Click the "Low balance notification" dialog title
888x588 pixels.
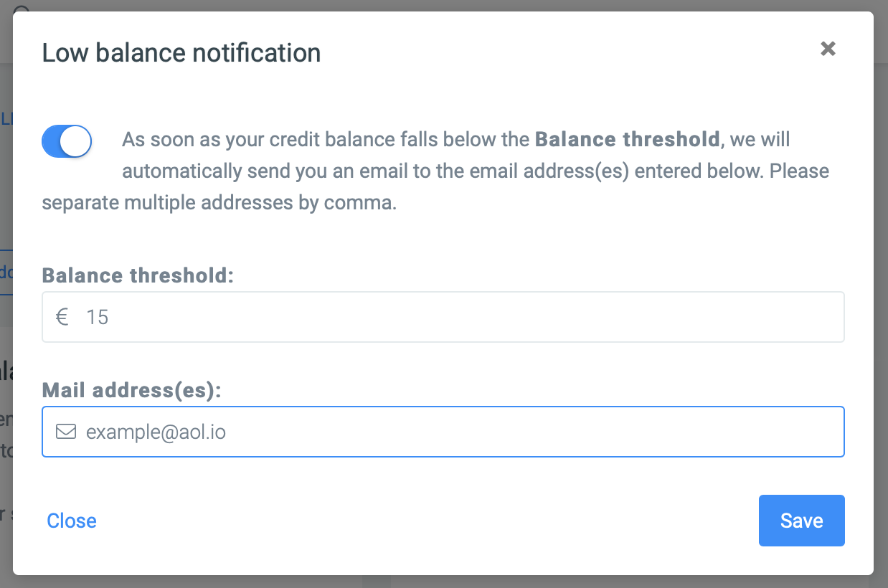point(181,53)
